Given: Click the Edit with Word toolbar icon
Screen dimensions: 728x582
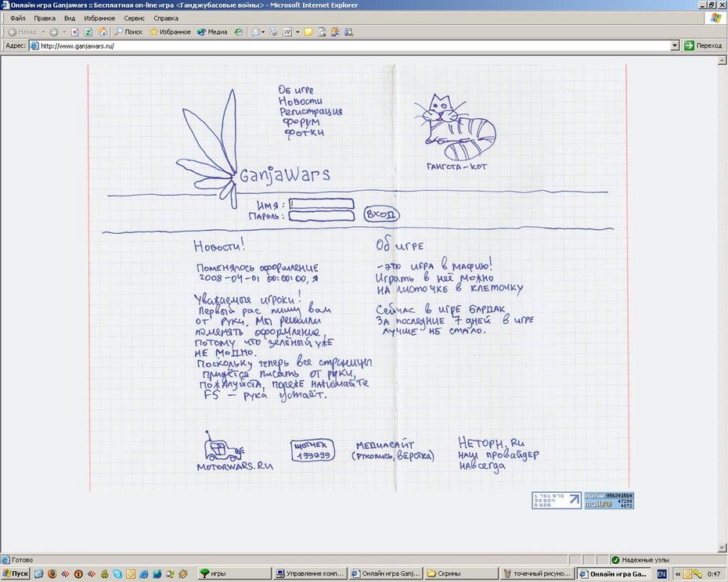Looking at the screenshot, I should click(x=287, y=32).
